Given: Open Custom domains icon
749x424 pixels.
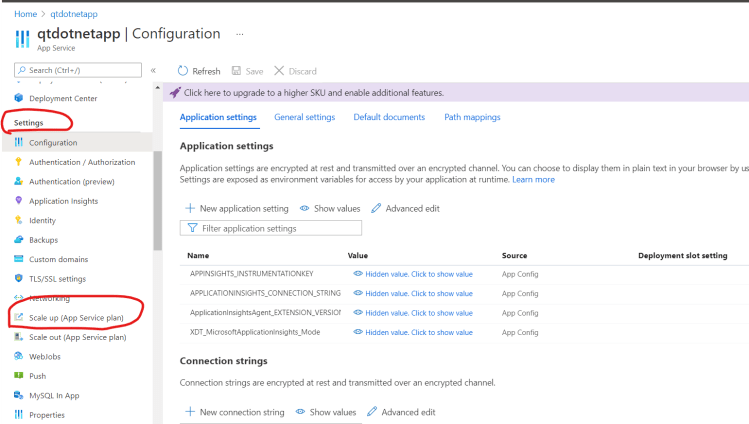Looking at the screenshot, I should 19,259.
